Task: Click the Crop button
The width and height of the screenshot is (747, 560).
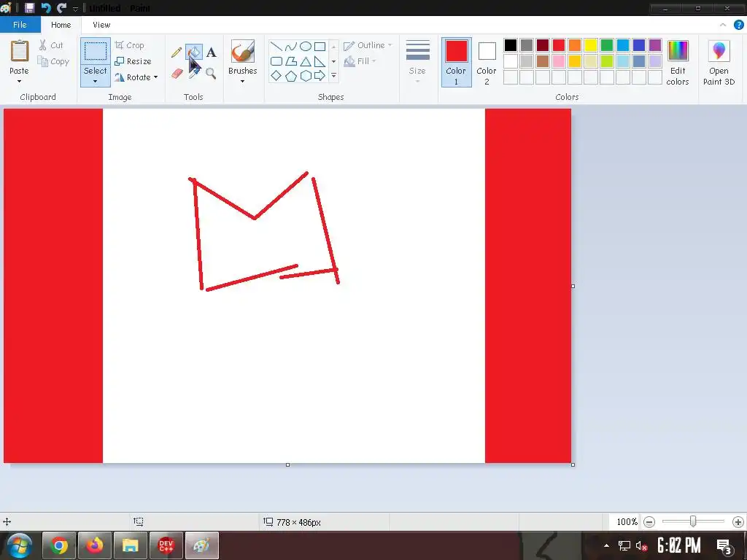Action: [129, 45]
